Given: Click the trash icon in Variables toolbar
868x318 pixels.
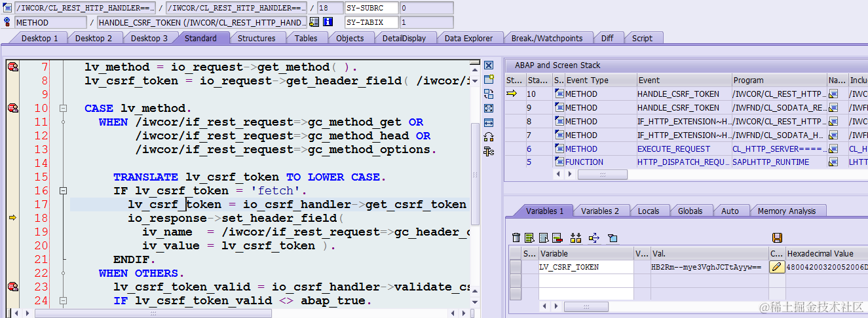Looking at the screenshot, I should 516,238.
